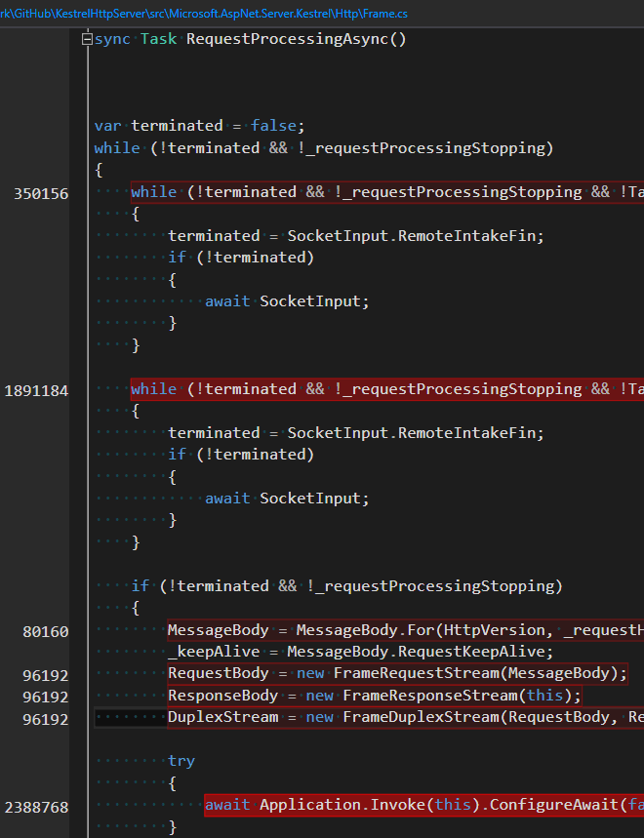Click the 2388768 count beside Application.Invoke
Image resolution: width=644 pixels, height=838 pixels.
tap(36, 808)
